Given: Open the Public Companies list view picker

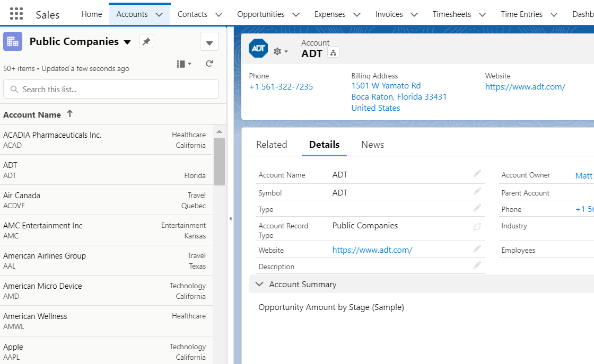Looking at the screenshot, I should point(127,42).
